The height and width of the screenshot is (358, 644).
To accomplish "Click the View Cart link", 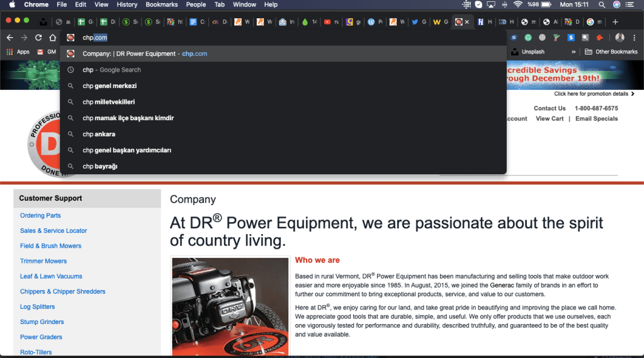I will [x=550, y=118].
